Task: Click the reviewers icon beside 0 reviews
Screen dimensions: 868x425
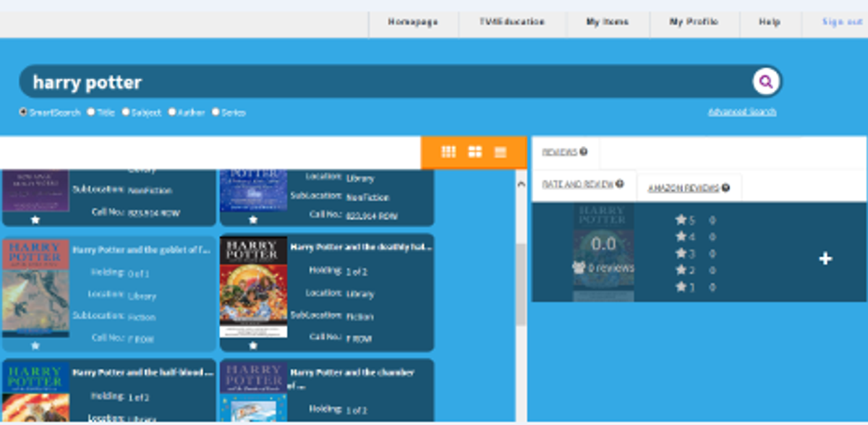Action: [x=578, y=267]
